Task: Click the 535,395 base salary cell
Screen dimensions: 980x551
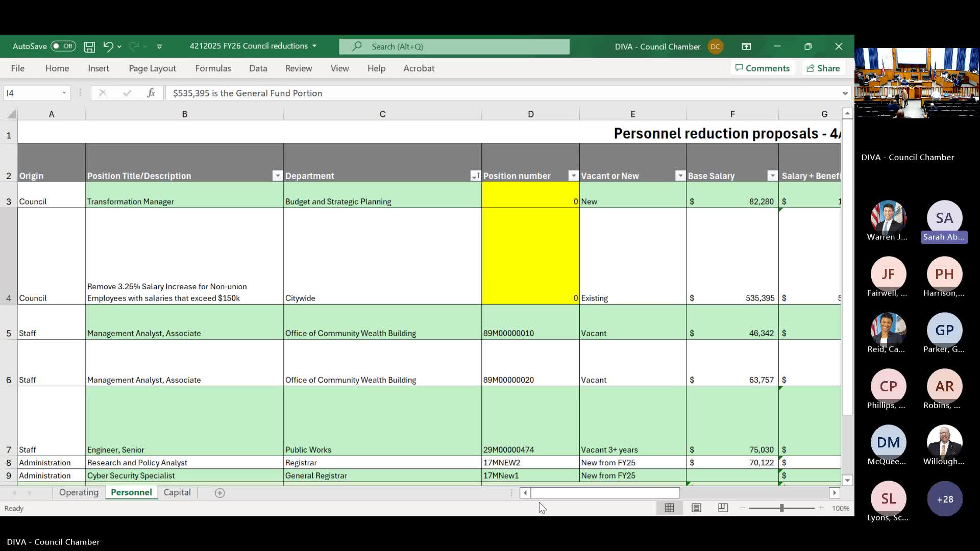Action: (x=732, y=256)
